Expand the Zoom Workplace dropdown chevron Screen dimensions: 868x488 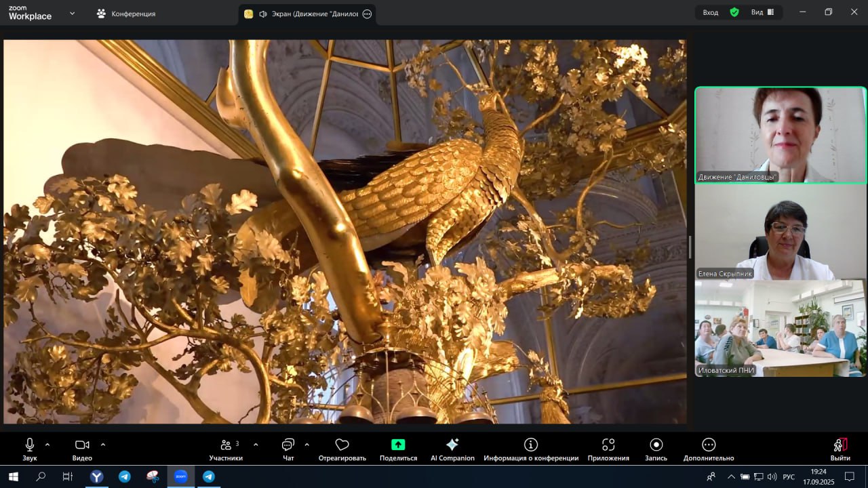pos(72,14)
